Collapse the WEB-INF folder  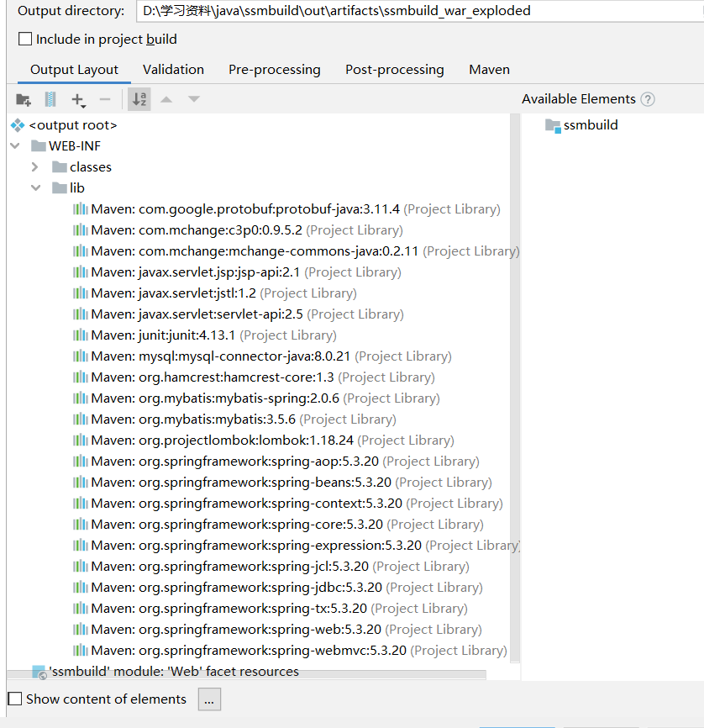coord(15,145)
